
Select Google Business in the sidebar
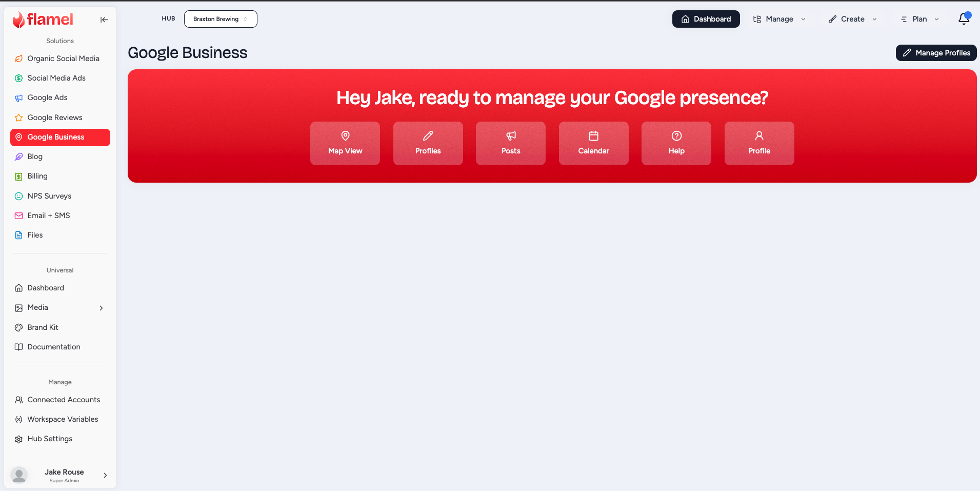tap(60, 137)
